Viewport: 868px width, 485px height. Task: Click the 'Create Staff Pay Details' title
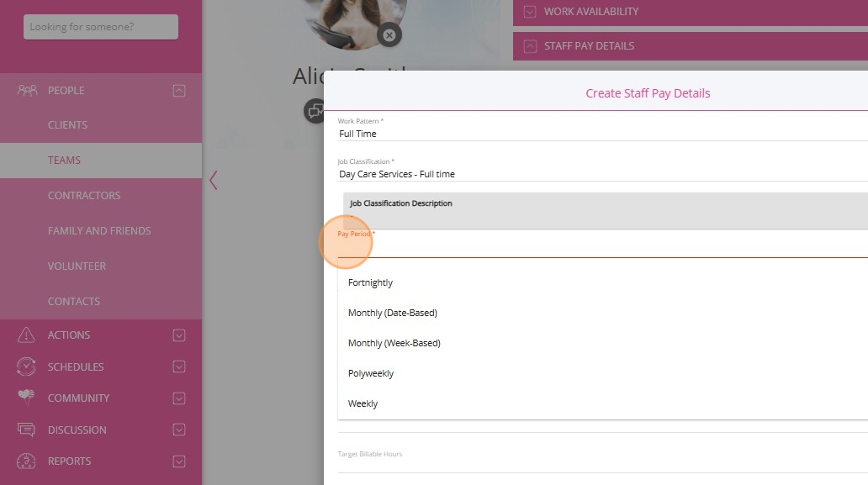648,93
